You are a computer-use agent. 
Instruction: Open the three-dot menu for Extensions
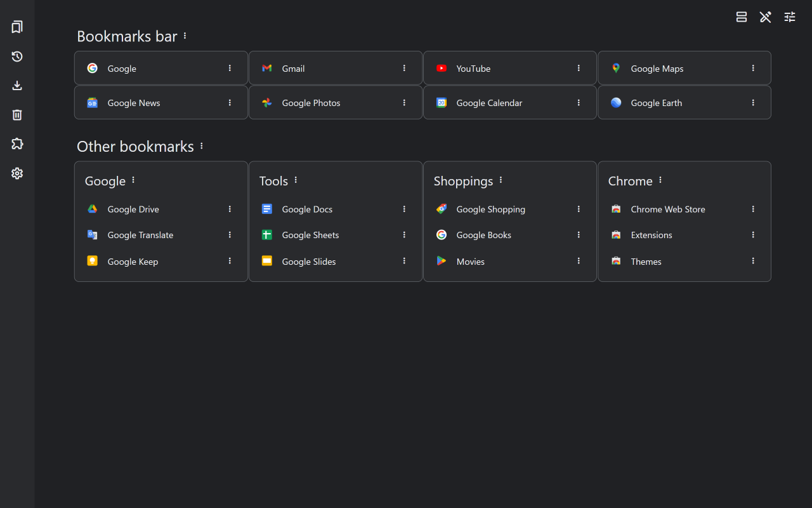point(753,235)
